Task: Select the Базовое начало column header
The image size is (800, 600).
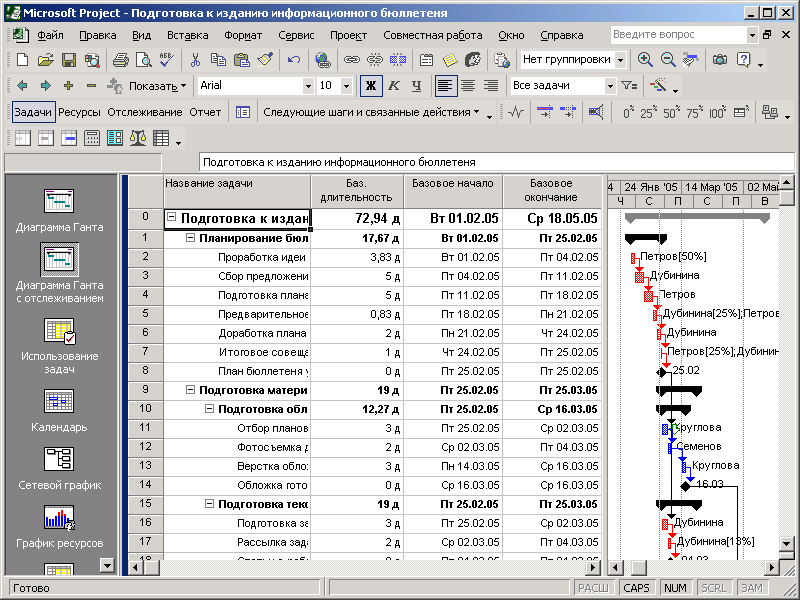Action: [x=453, y=191]
